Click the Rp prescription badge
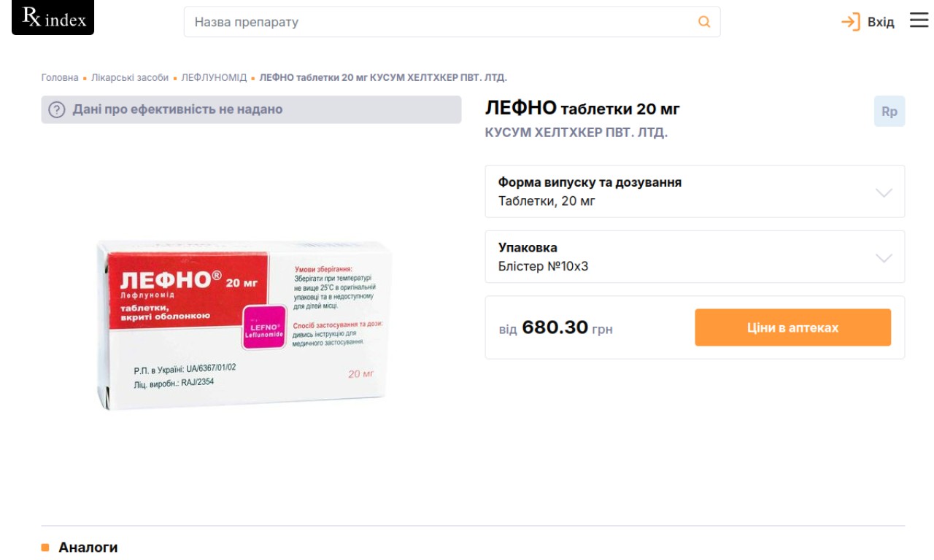The image size is (934, 560). point(889,112)
